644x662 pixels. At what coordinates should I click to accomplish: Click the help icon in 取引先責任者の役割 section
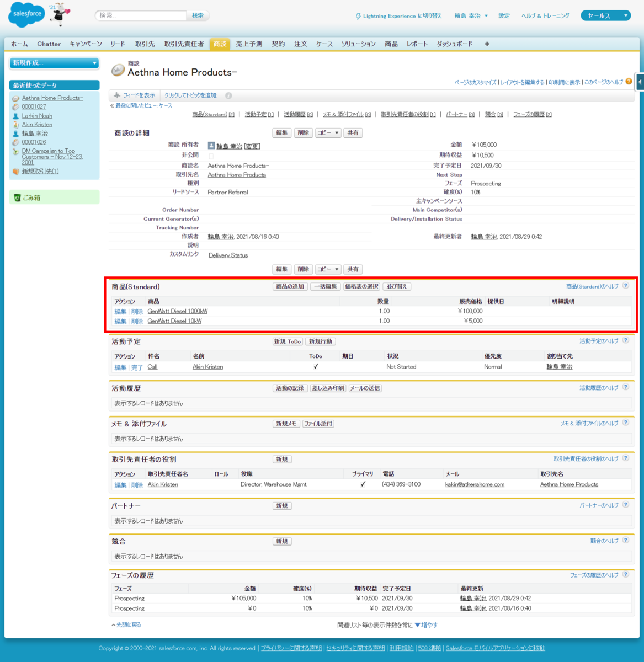point(626,458)
